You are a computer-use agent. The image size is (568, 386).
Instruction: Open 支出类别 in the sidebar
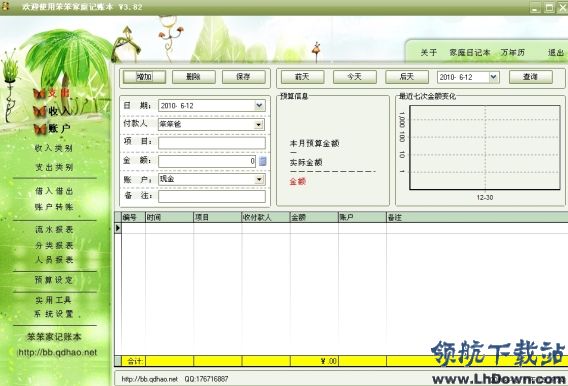click(54, 167)
